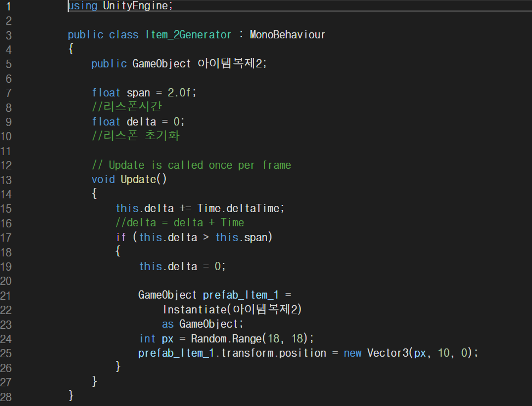Click 'this.delta = 0;' on line 19
Screen dimensions: 532x406
(182, 266)
